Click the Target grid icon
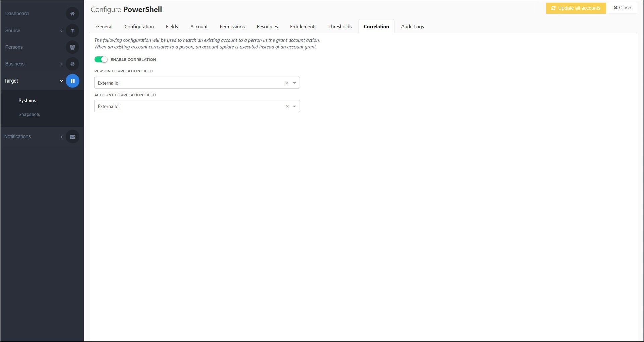Viewport: 644px width, 342px height. [72, 81]
